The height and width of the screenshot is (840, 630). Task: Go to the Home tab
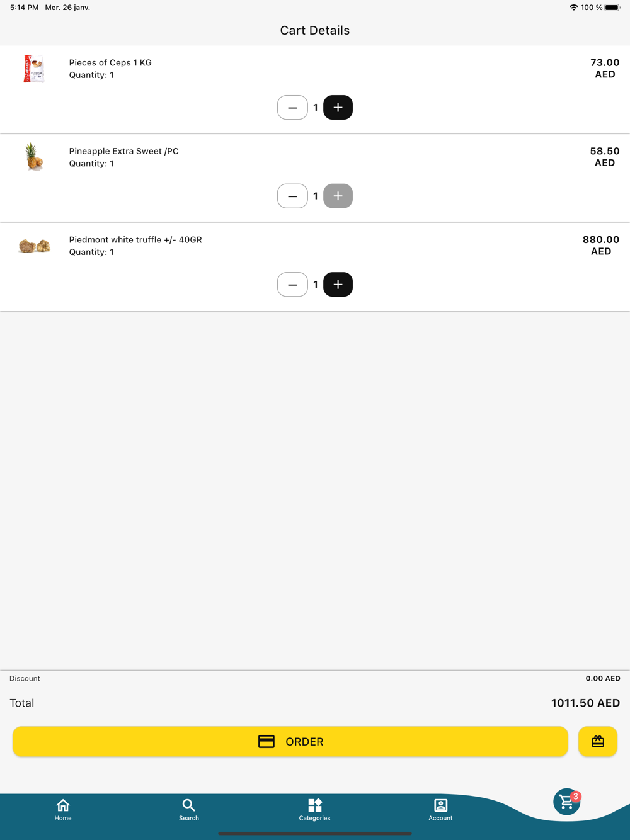[x=63, y=810]
